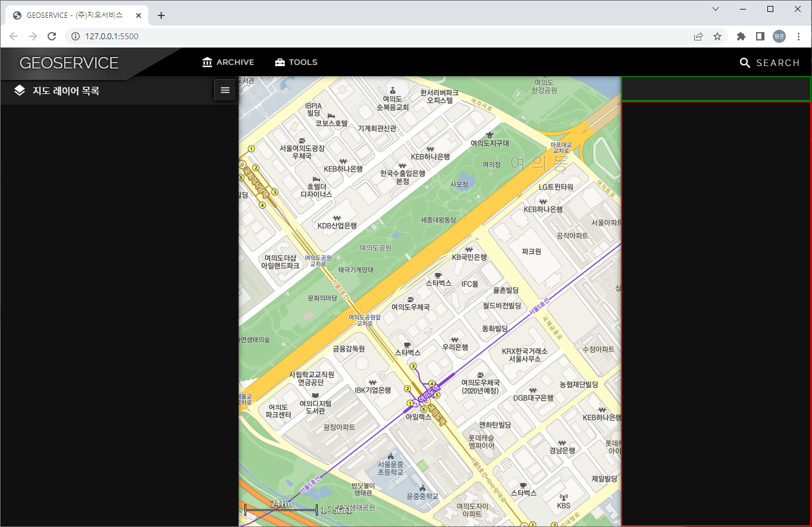Open the Chrome three-dot menu
Screen dimensions: 812x527
[798, 36]
